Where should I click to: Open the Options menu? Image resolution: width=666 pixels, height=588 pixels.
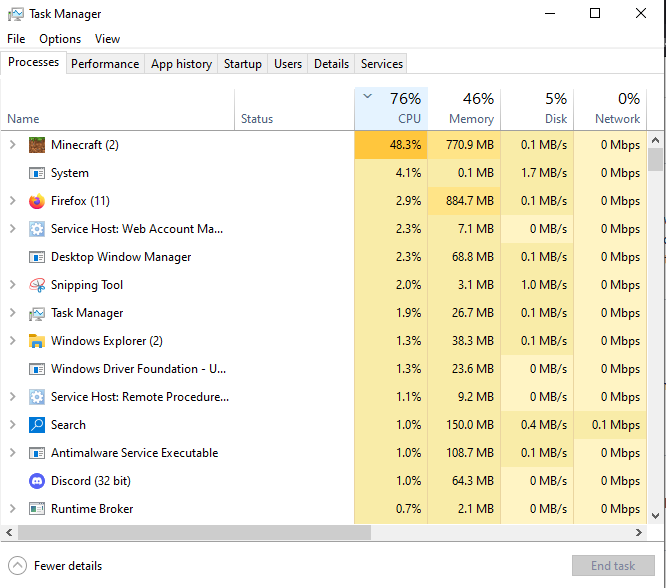coord(60,39)
